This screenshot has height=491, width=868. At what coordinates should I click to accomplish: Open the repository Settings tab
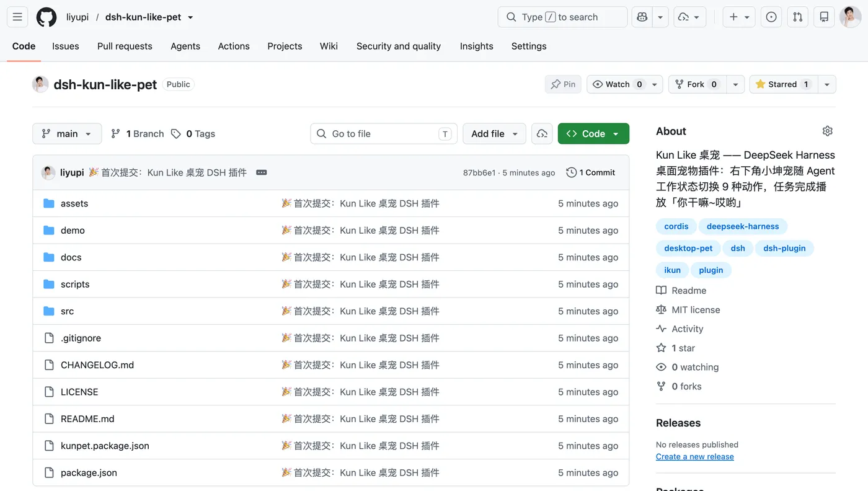tap(529, 46)
